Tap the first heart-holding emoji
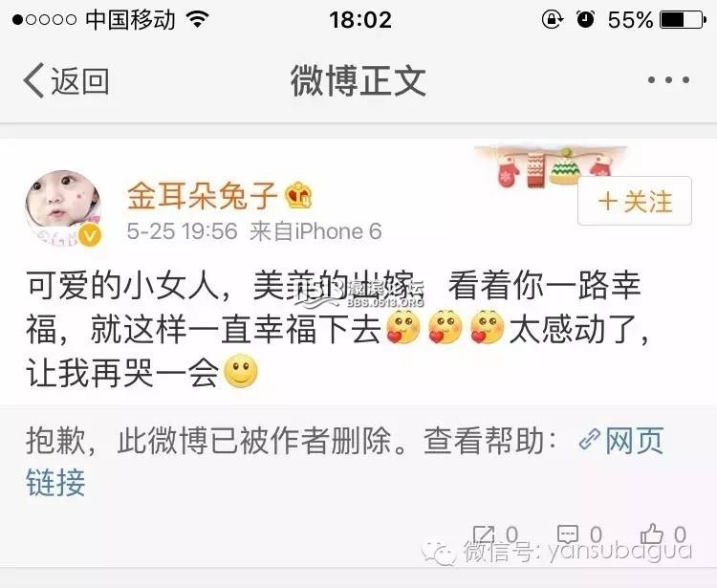The height and width of the screenshot is (588, 717). 402,327
